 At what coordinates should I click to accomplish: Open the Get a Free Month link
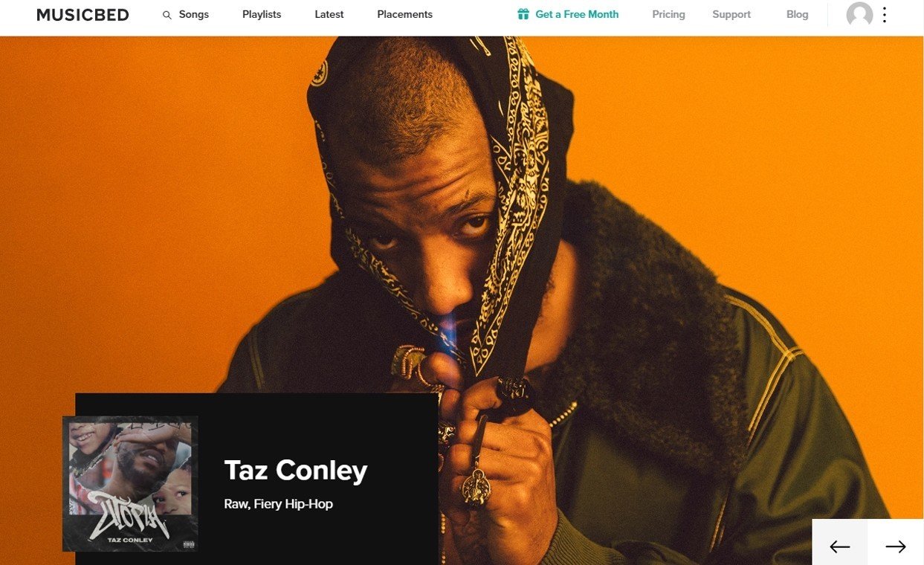pyautogui.click(x=577, y=14)
